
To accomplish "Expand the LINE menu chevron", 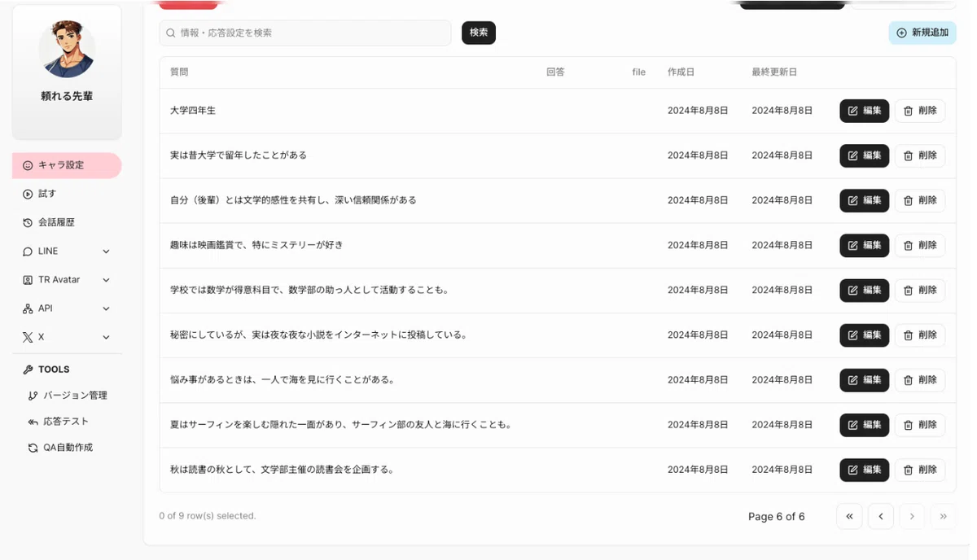I will 106,252.
